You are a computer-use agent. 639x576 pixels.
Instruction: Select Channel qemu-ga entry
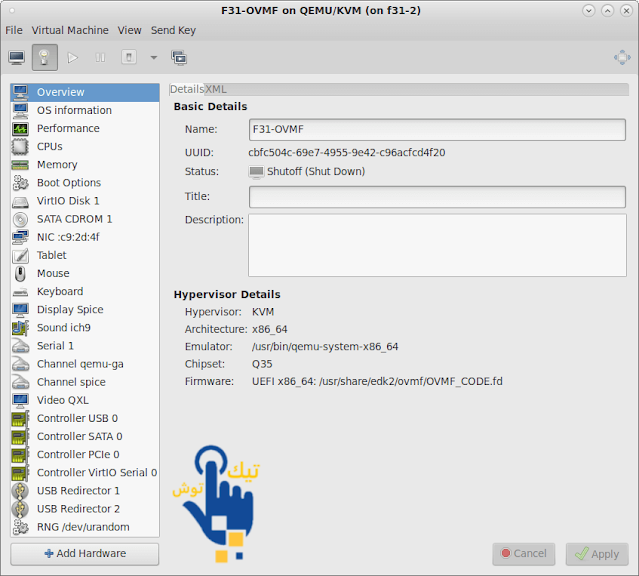[x=85, y=364]
